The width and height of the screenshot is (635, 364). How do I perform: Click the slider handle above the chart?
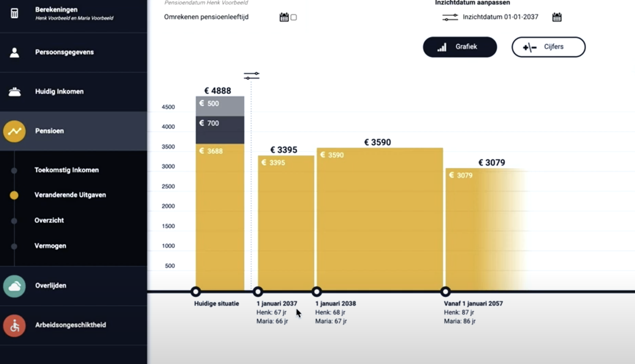[x=252, y=76]
